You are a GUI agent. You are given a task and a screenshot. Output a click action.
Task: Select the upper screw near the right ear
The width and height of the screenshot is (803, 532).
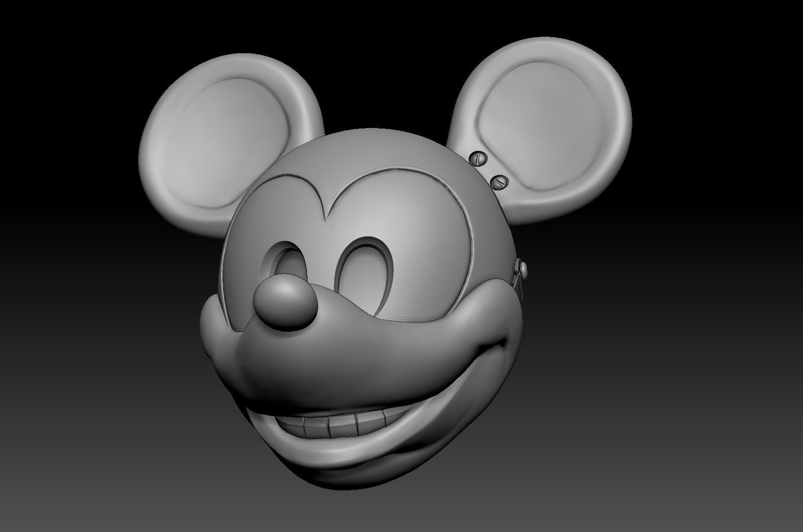(479, 159)
